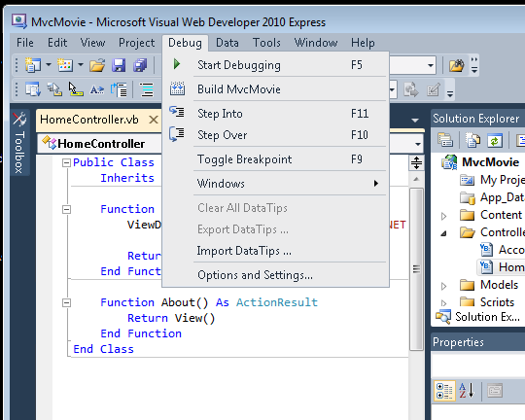Expand the Scripts folder

pyautogui.click(x=444, y=303)
